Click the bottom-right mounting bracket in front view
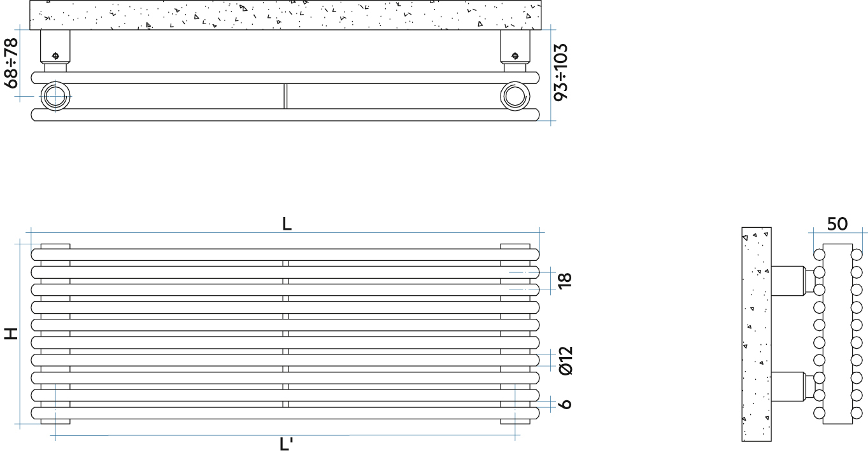 (515, 421)
